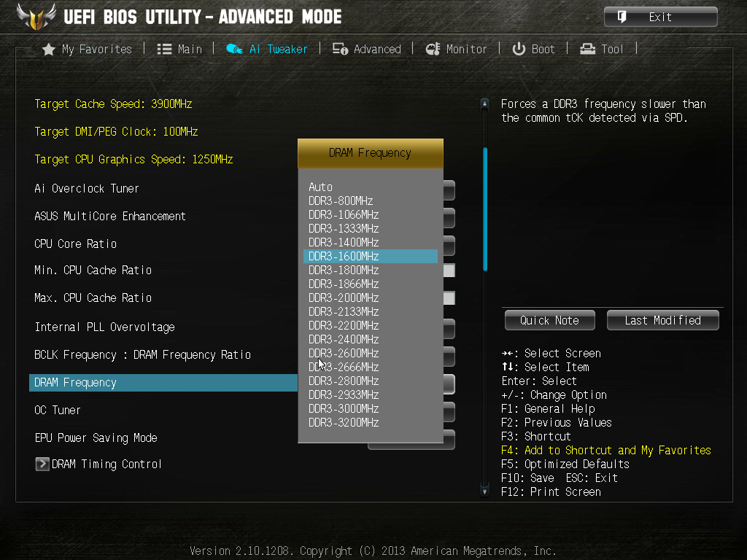Open the Tool tab
This screenshot has height=560, width=747.
tap(602, 49)
